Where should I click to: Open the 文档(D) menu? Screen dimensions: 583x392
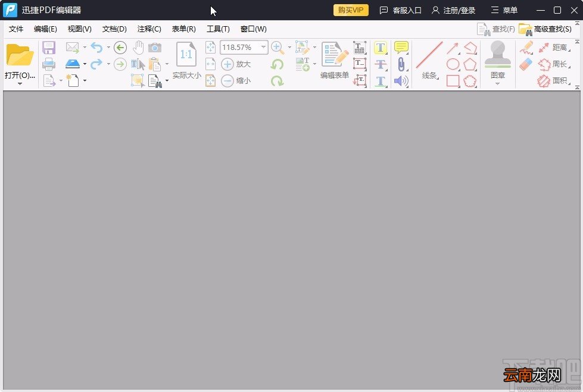[114, 29]
